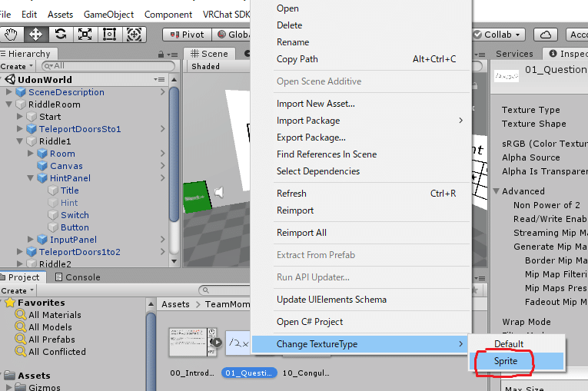Select the 01_Questi... asset thumbnail

(x=238, y=343)
